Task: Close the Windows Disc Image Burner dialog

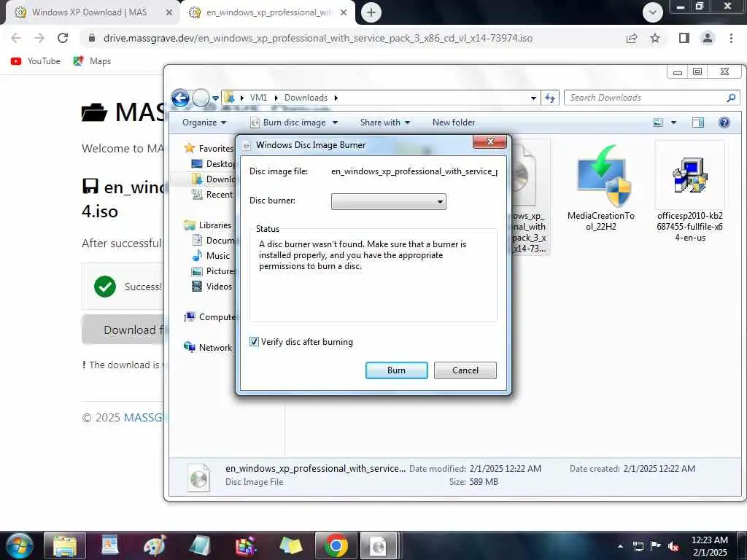Action: (x=489, y=141)
